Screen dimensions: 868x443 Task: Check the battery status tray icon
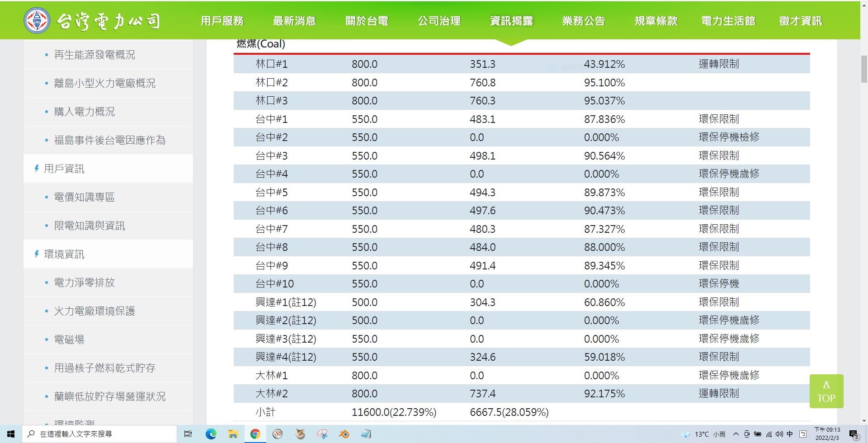tap(758, 434)
